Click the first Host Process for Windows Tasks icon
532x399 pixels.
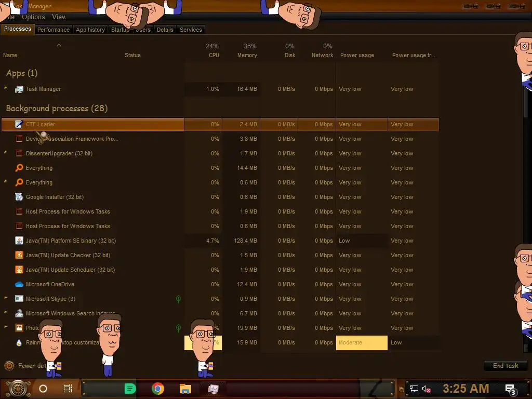(x=19, y=211)
